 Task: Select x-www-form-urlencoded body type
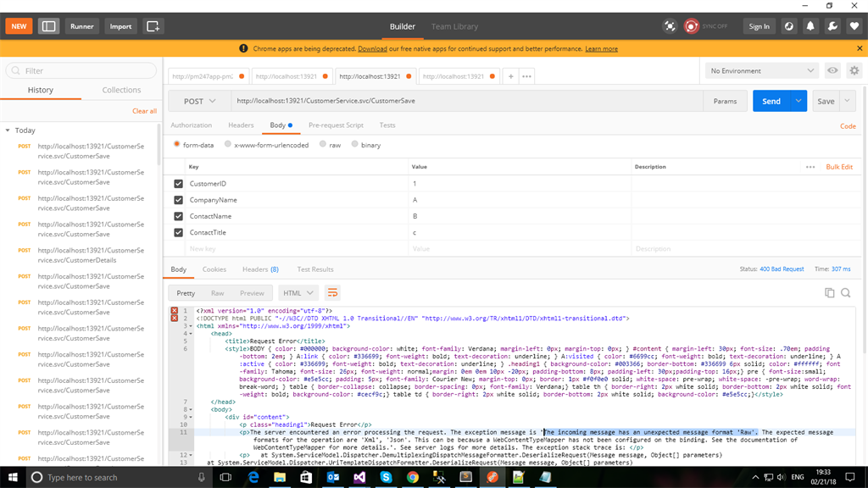(x=227, y=144)
